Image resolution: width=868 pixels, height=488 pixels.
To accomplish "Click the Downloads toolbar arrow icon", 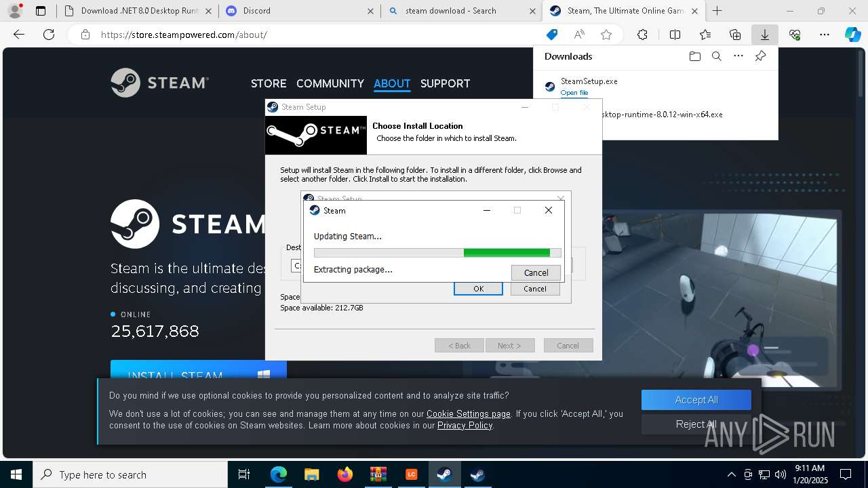I will pos(764,35).
